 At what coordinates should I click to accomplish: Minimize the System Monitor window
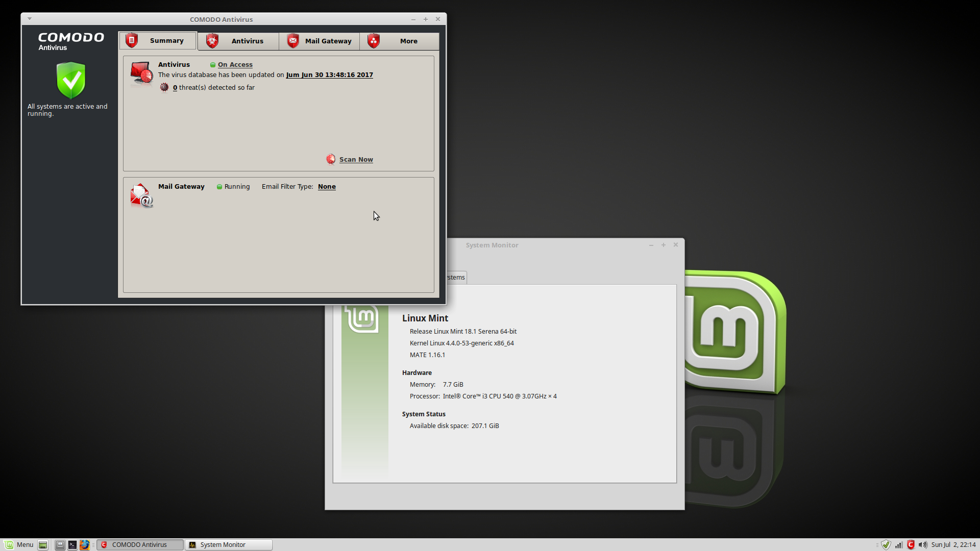pos(651,245)
